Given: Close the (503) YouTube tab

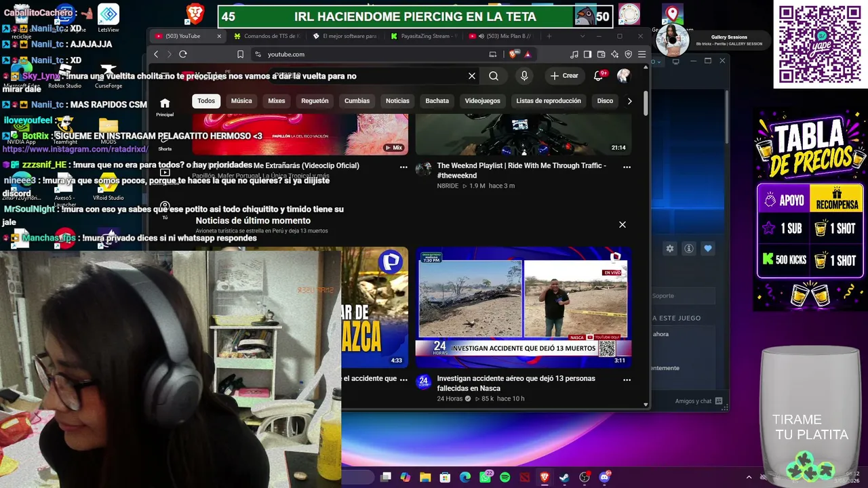Looking at the screenshot, I should click(219, 36).
